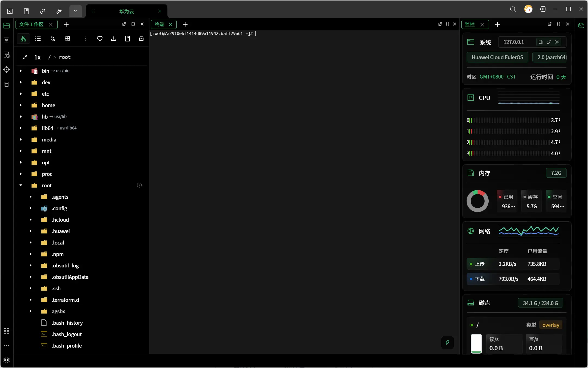The image size is (588, 368).
Task: Click the info icon on root folder row
Action: (139, 185)
